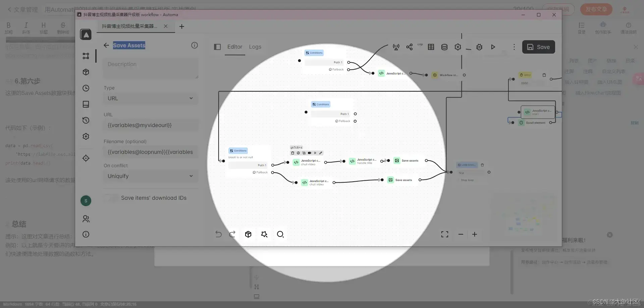Toggle the editor sidebar panel icon
Screen dimensions: 644x308
click(x=217, y=47)
